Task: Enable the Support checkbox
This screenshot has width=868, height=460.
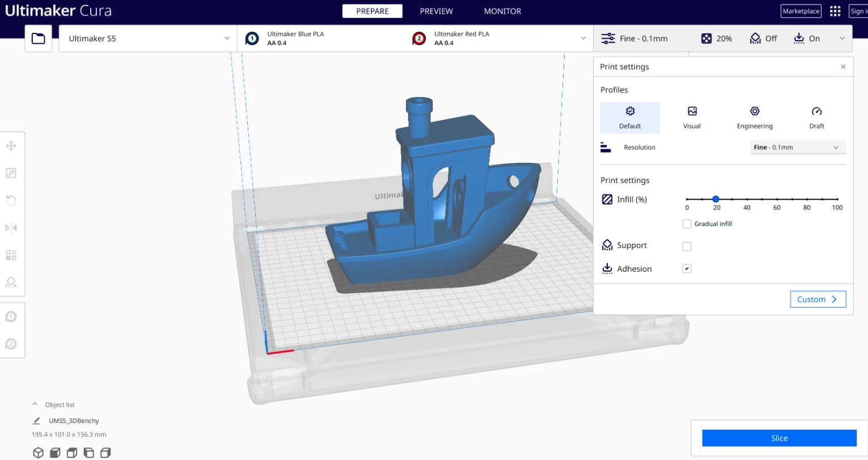Action: pos(687,246)
